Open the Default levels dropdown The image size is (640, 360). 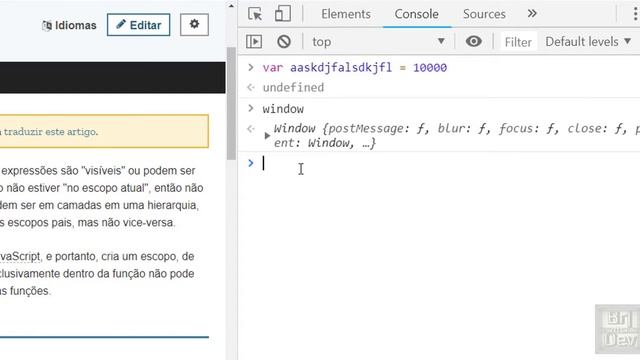pyautogui.click(x=588, y=41)
